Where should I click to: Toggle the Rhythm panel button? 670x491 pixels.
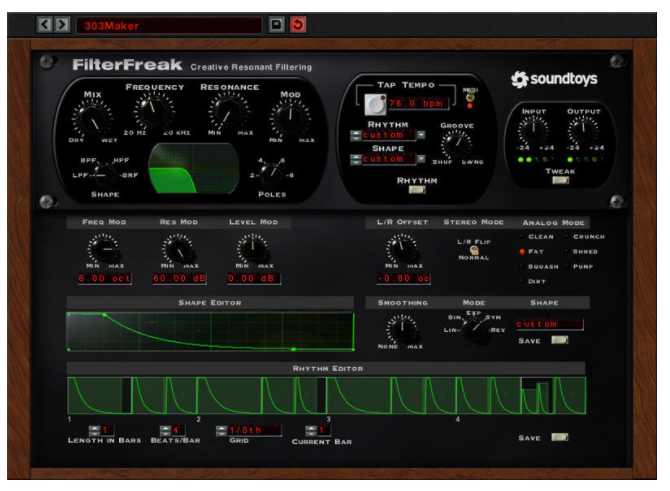coord(417,190)
